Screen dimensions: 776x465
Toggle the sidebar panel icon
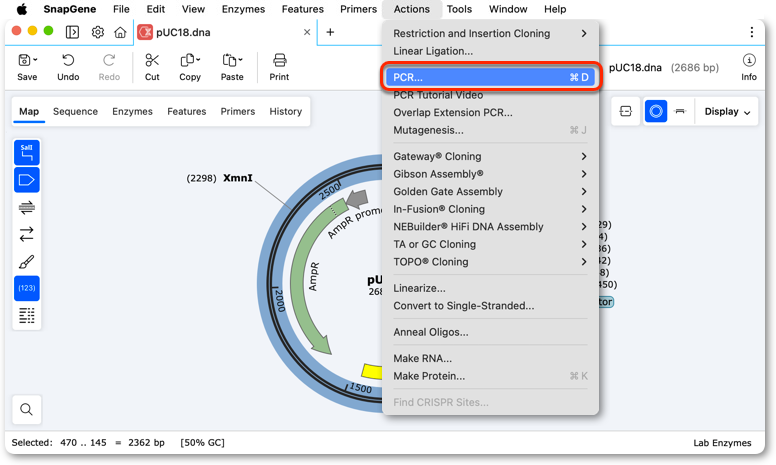pyautogui.click(x=72, y=32)
